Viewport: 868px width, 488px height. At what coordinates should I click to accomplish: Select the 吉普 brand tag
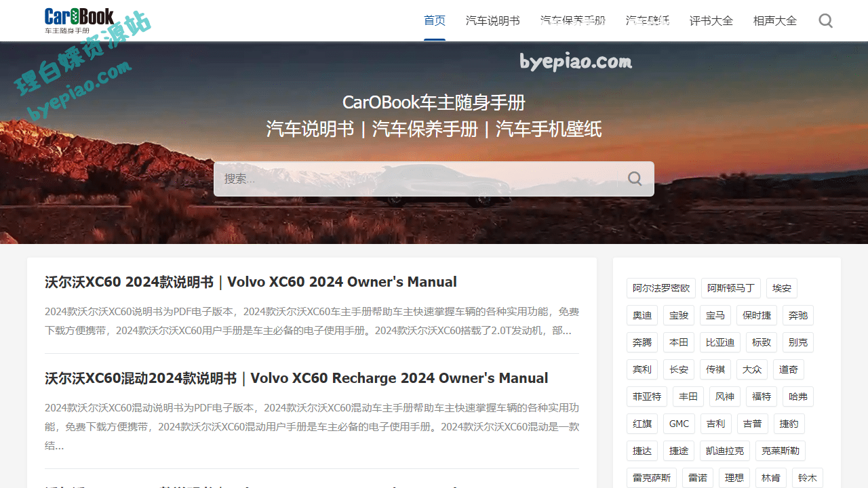752,424
